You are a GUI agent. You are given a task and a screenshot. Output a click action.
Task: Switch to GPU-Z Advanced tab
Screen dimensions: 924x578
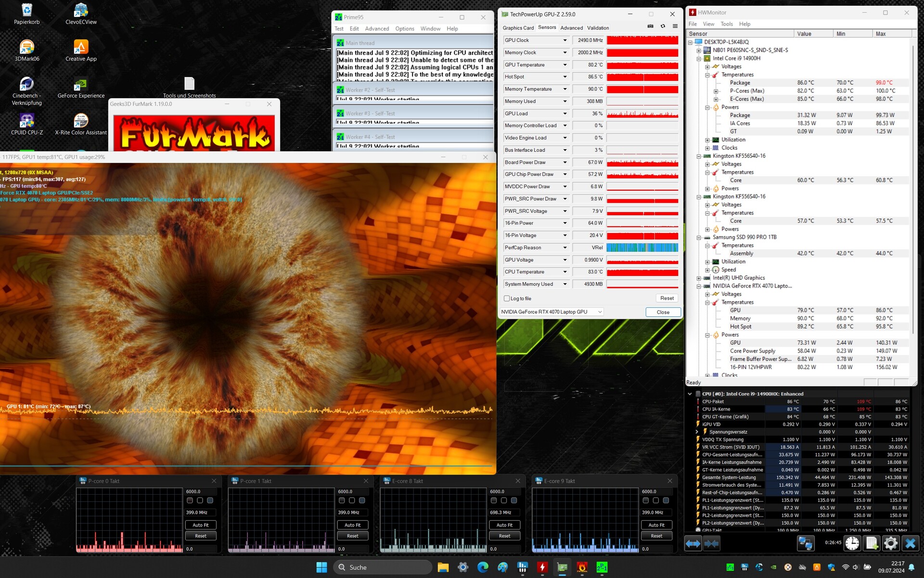(x=571, y=28)
